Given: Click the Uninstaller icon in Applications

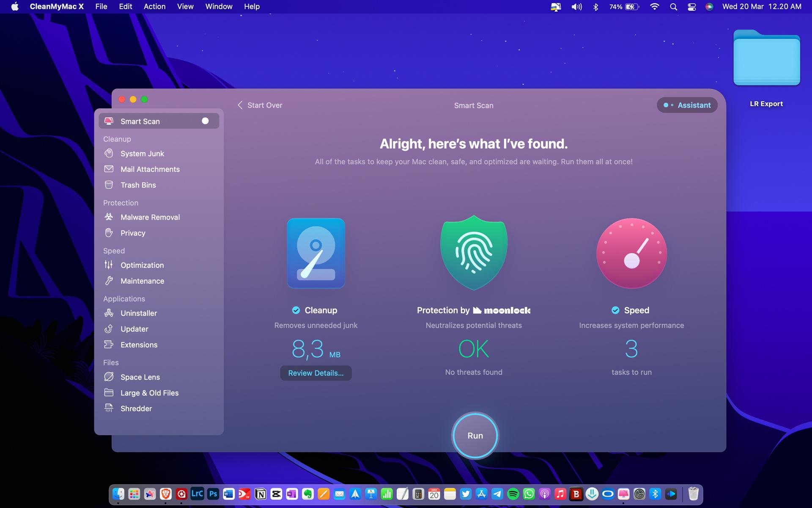Looking at the screenshot, I should (110, 313).
